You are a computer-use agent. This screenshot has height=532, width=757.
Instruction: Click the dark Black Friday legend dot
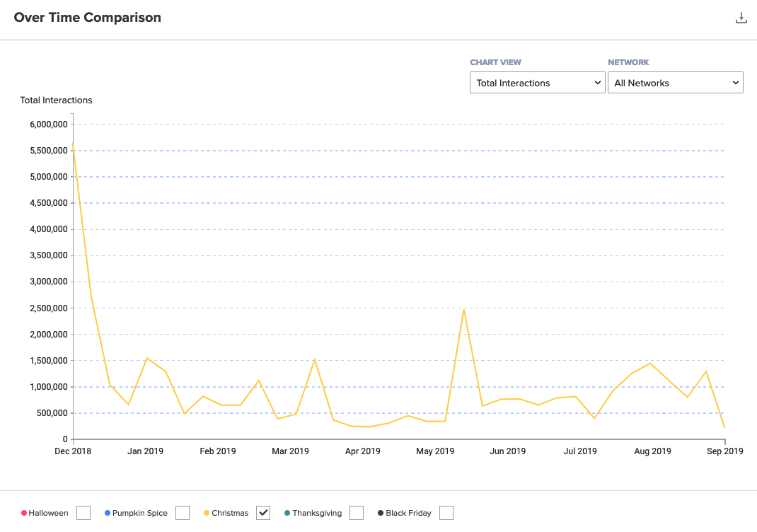[x=381, y=513]
